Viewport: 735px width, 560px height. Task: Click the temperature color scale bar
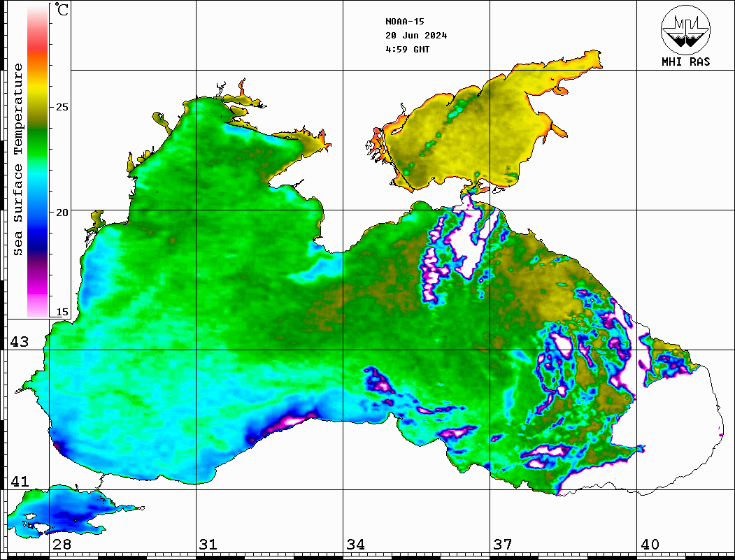pyautogui.click(x=38, y=160)
